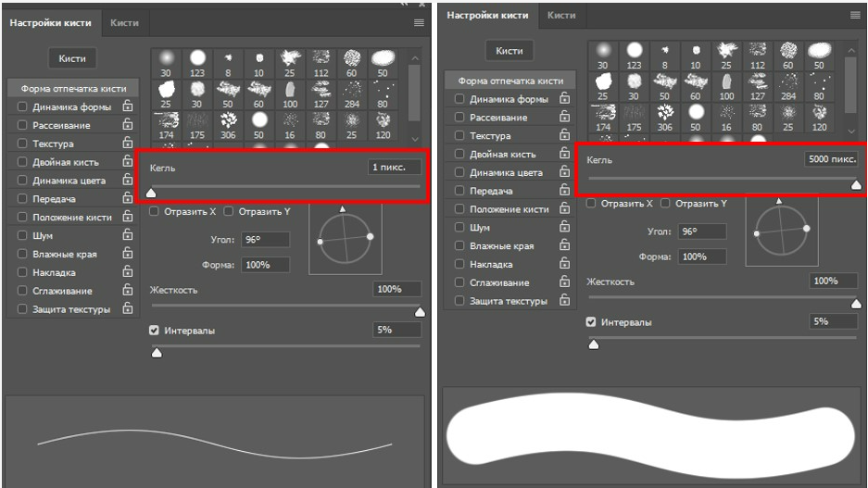Viewport: 868px width, 488px height.
Task: Select Настройки кисти tab in right panel
Action: 487,15
